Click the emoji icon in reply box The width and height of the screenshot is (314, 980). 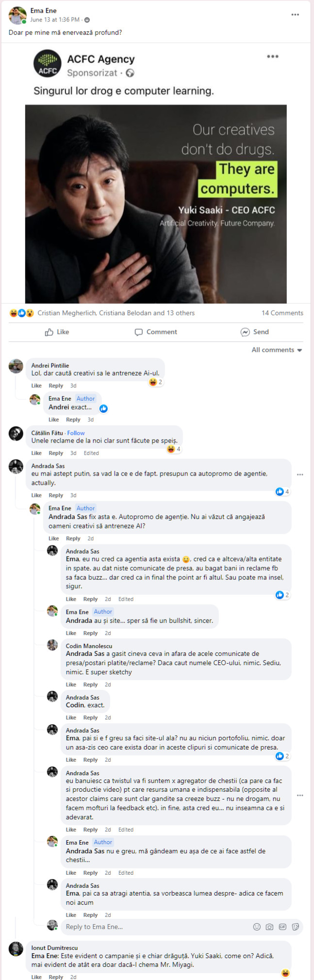point(257,927)
